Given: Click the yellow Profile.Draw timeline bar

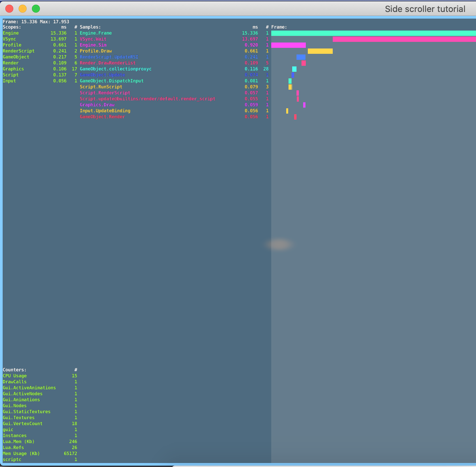Looking at the screenshot, I should coord(320,51).
